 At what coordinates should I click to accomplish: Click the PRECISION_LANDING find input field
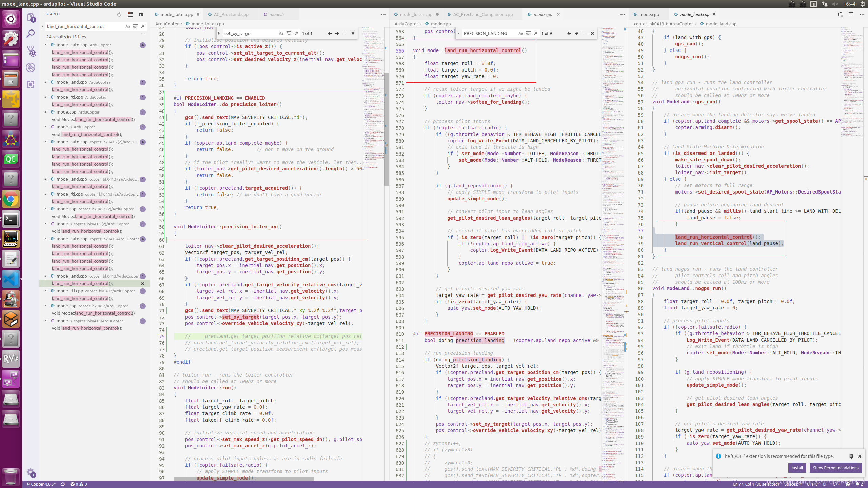click(x=488, y=33)
